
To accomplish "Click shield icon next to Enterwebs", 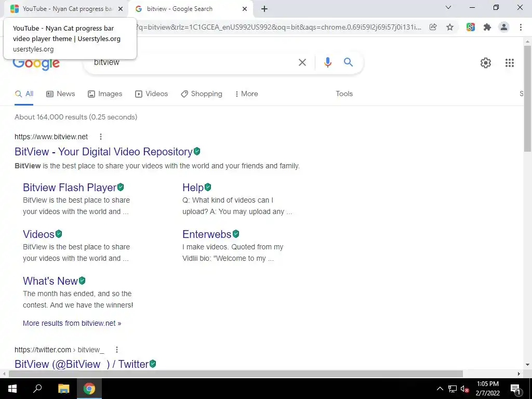I will [236, 234].
